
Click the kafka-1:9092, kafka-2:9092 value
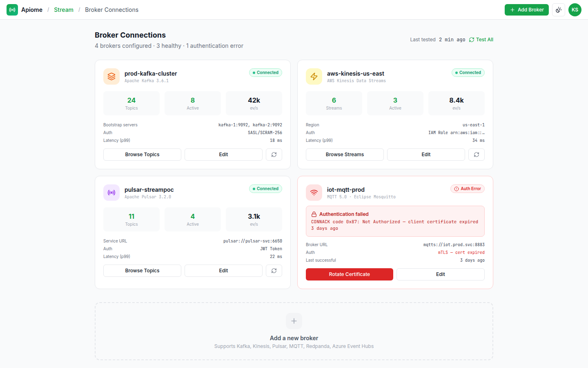click(x=250, y=125)
